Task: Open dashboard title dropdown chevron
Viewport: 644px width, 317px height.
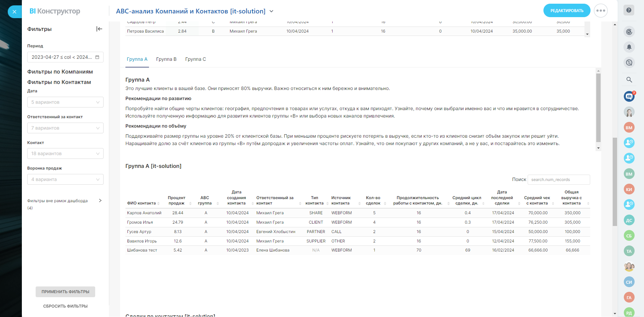Action: 271,11
